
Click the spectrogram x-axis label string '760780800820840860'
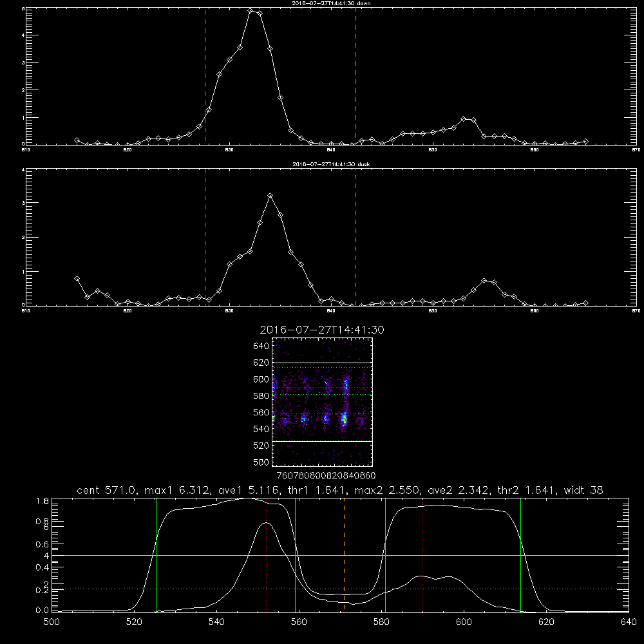coord(326,475)
